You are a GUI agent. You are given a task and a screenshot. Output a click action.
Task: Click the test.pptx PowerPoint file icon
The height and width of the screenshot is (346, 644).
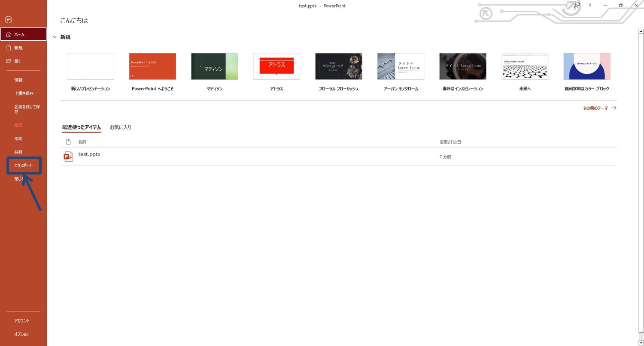68,156
